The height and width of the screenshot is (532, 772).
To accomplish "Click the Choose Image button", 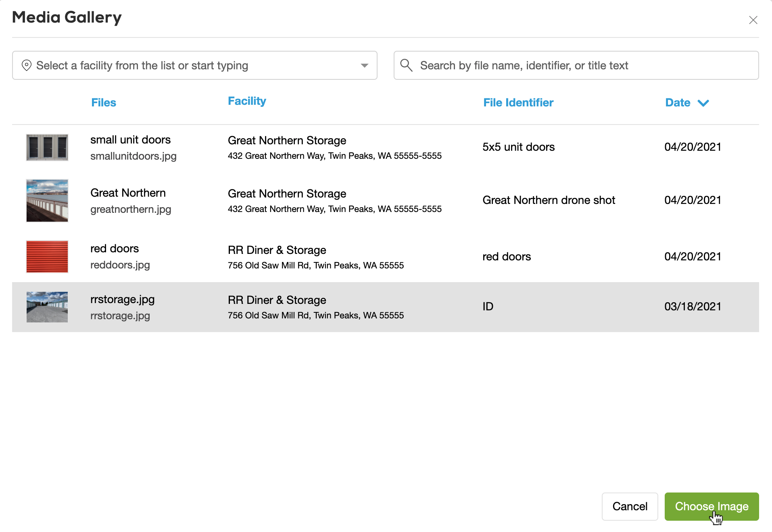I will point(711,507).
